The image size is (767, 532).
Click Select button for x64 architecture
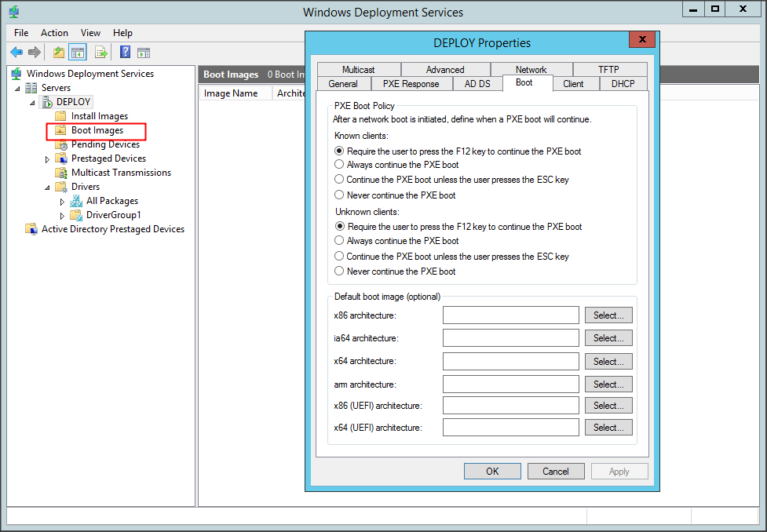608,362
